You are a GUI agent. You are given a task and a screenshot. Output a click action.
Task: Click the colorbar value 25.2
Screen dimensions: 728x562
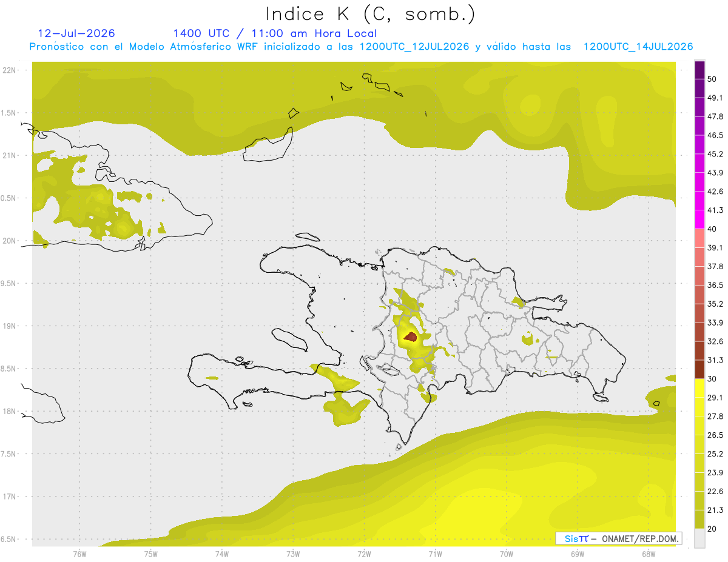[x=715, y=454]
